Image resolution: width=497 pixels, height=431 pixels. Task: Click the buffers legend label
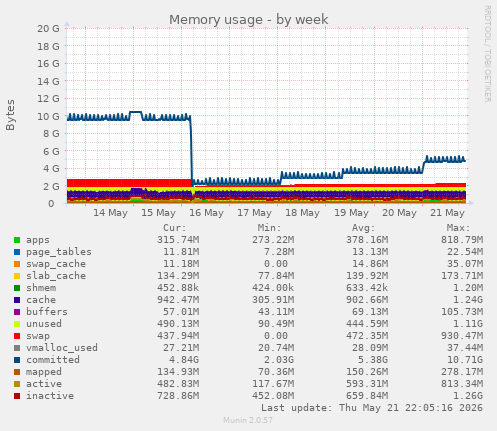(x=47, y=312)
